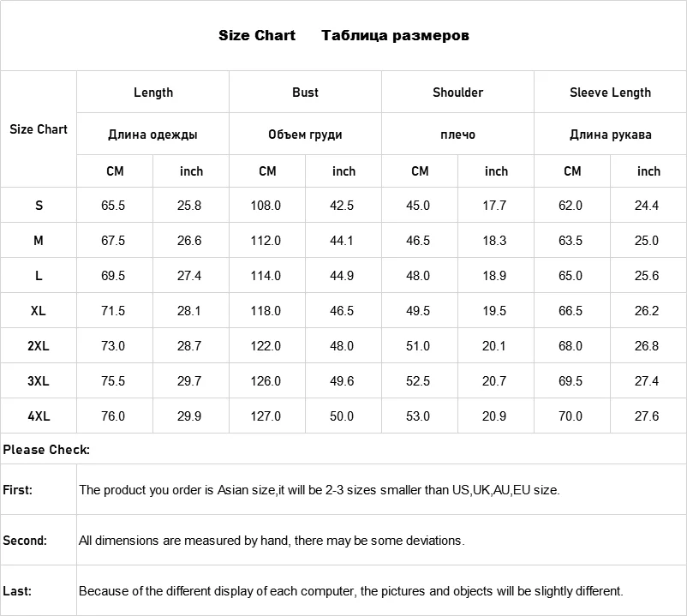
Task: Select the Sleeve Length column header
Action: [x=610, y=93]
